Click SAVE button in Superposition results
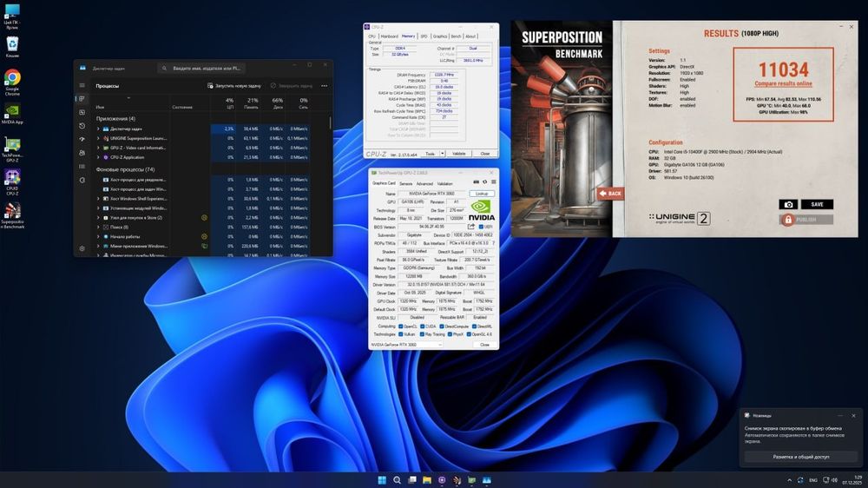 817,204
